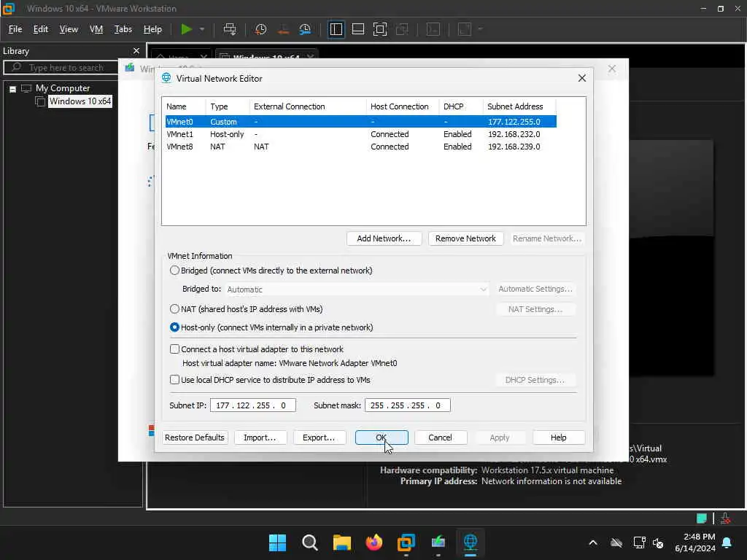The width and height of the screenshot is (747, 560).
Task: Click the Import button
Action: (x=260, y=437)
